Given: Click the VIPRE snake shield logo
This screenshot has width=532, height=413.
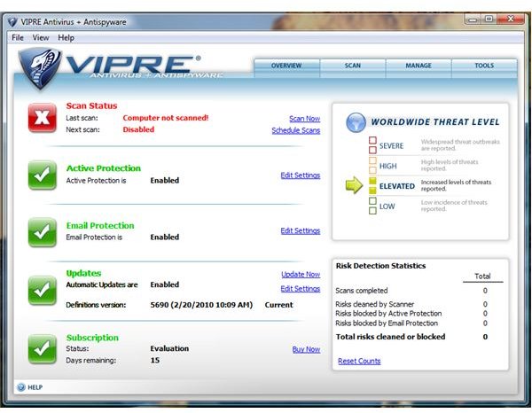Looking at the screenshot, I should 40,68.
